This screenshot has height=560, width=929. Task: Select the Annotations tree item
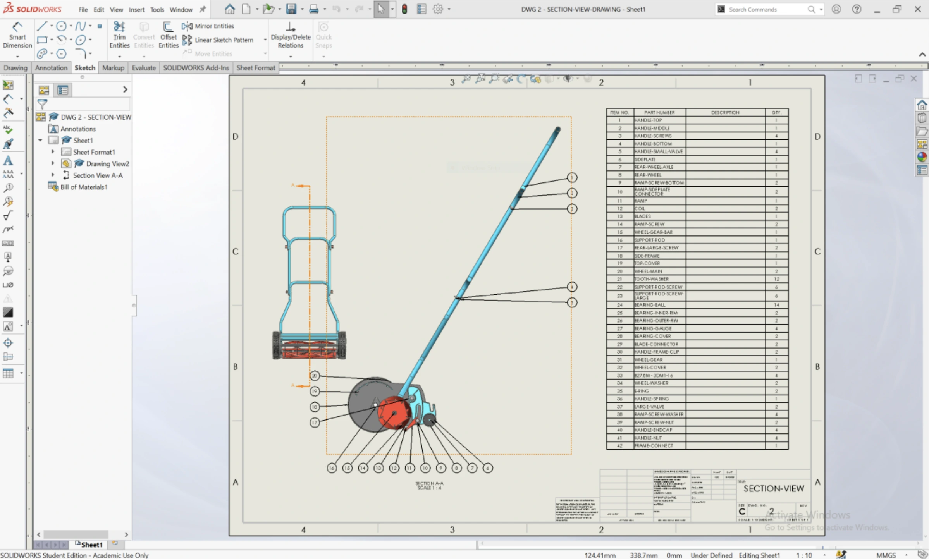72,129
